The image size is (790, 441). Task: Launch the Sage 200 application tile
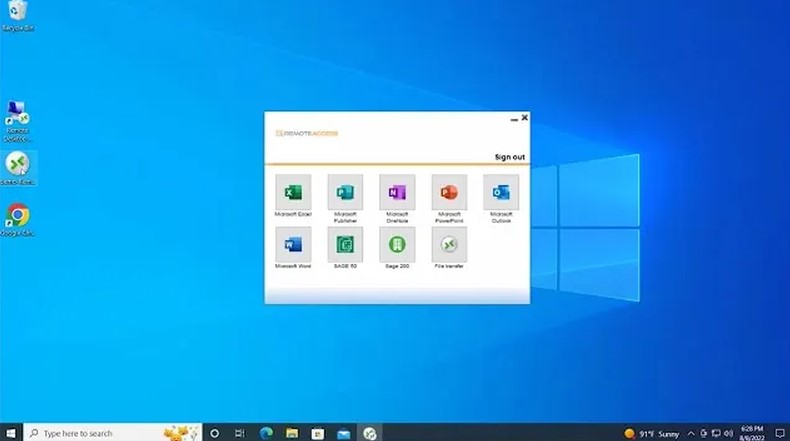(397, 244)
